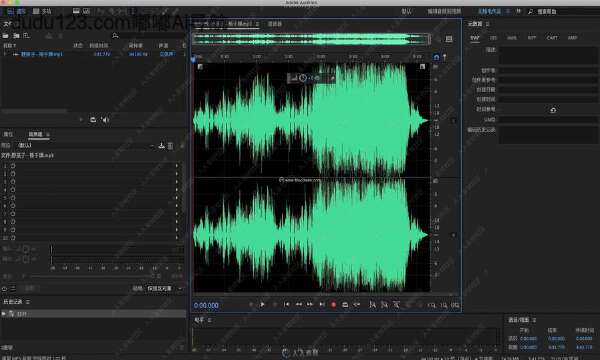Select the BWF tab in the Metadata panel
Screen dimensions: 600x360
[474, 38]
